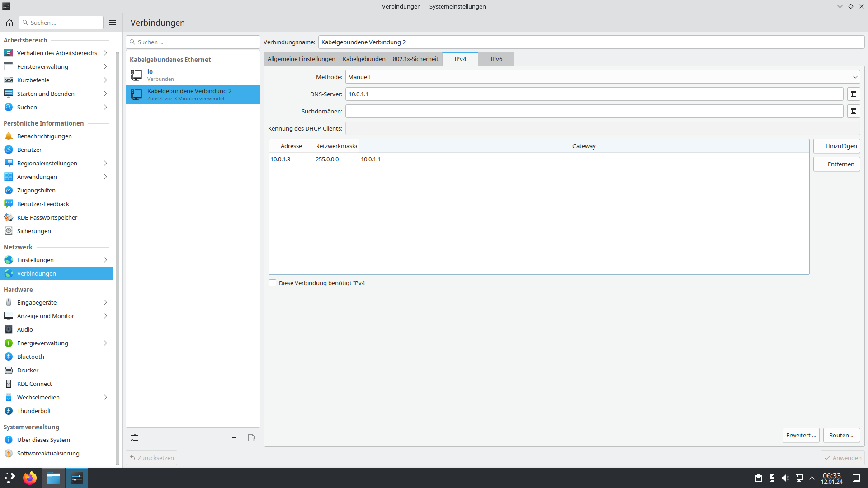Viewport: 868px width, 488px height.
Task: Click the Routen button
Action: [x=841, y=435]
